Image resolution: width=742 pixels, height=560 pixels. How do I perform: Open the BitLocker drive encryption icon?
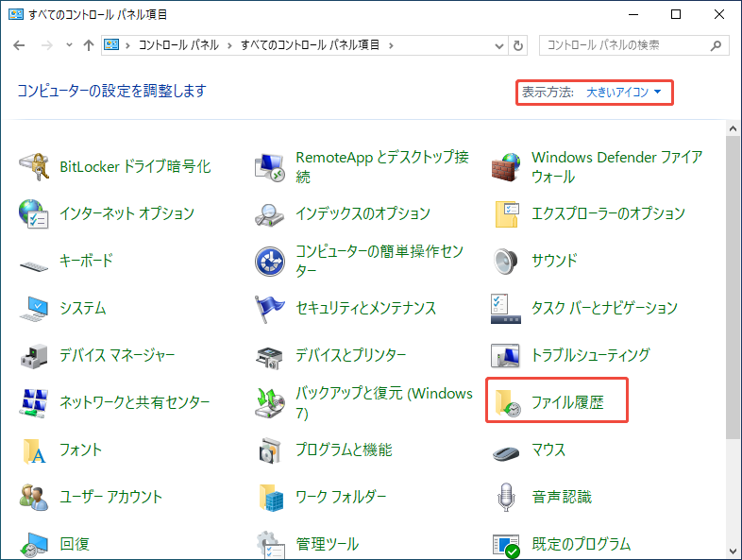point(34,166)
